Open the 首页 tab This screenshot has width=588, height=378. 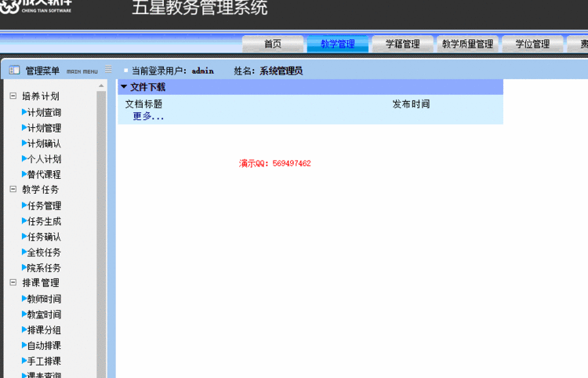(273, 44)
